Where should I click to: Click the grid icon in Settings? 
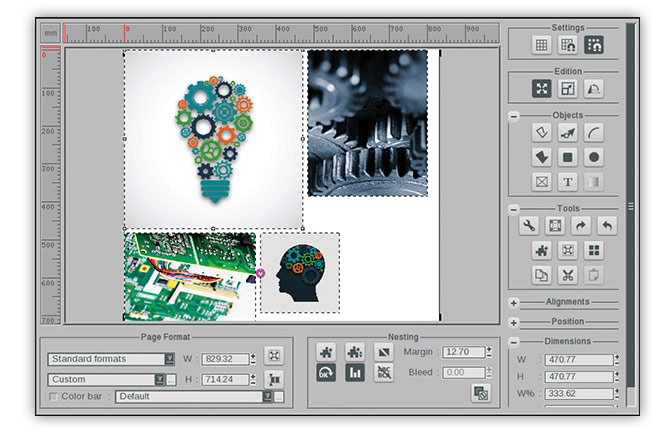pos(542,44)
